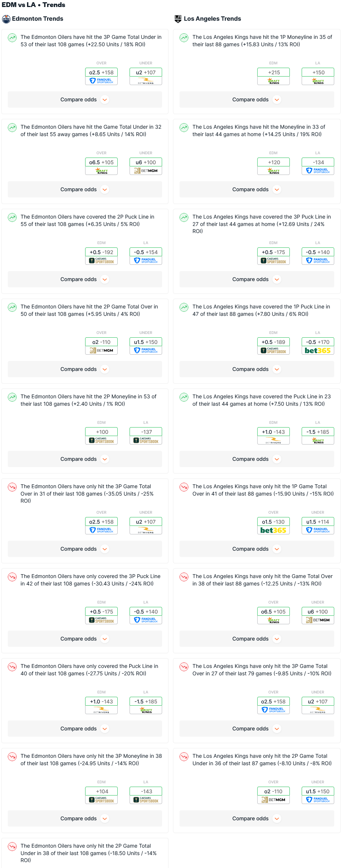
Task: Select o1.5 -130 over odds at bet365
Action: pyautogui.click(x=274, y=522)
